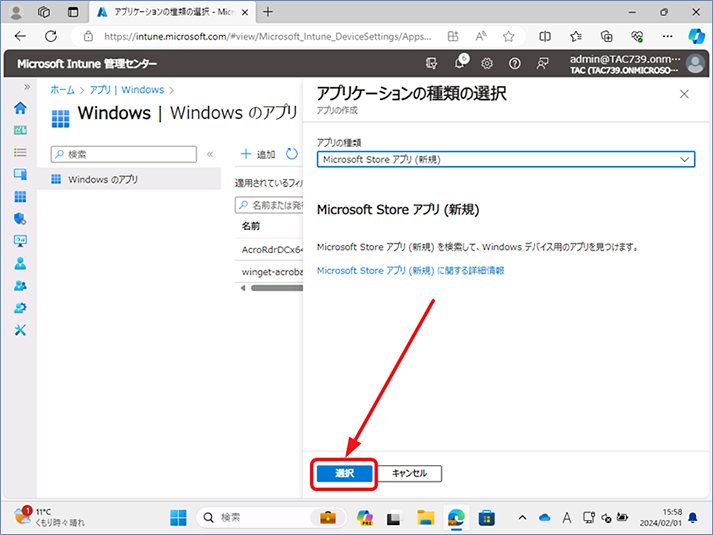Click the horizontal scrollbar under app list
713x535 pixels.
click(x=276, y=288)
